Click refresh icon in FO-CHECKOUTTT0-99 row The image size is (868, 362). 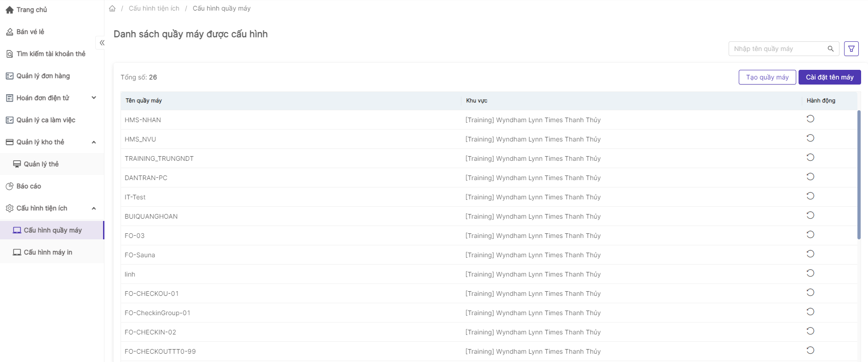pos(811,351)
